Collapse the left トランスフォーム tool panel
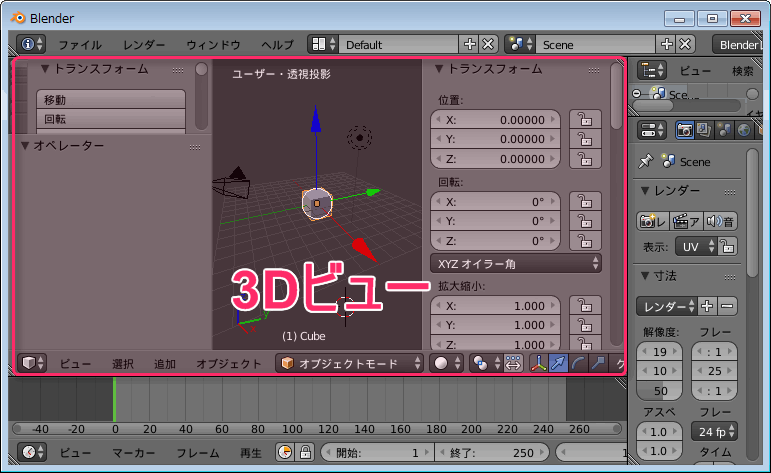The width and height of the screenshot is (771, 473). pyautogui.click(x=45, y=69)
